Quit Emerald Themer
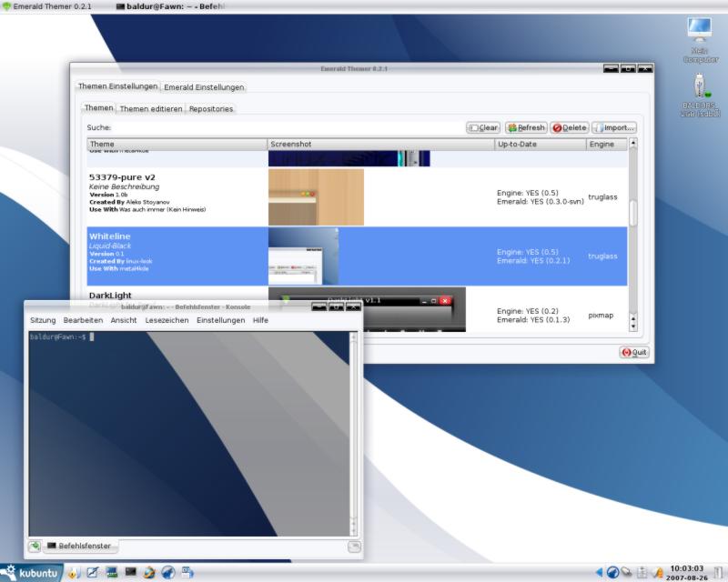 (x=633, y=352)
